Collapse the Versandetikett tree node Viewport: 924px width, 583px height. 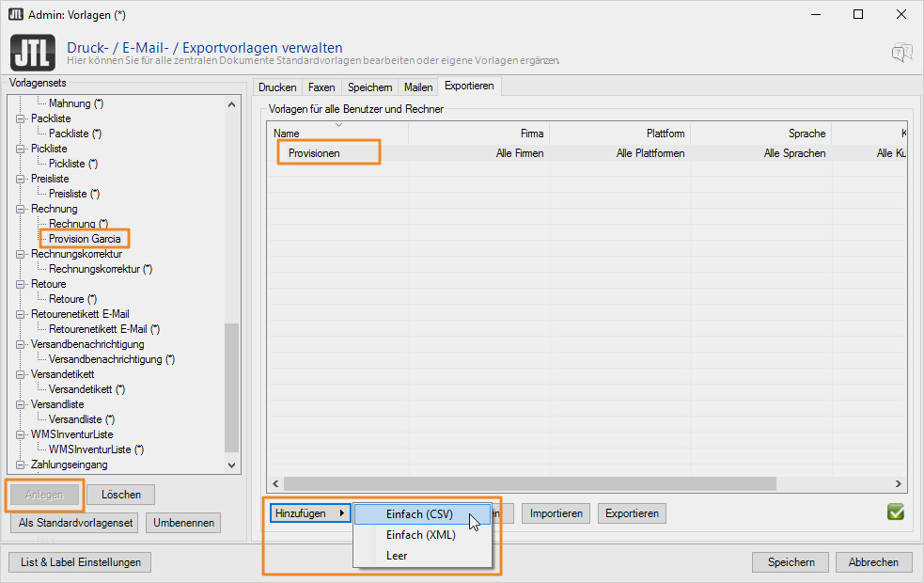[x=21, y=374]
